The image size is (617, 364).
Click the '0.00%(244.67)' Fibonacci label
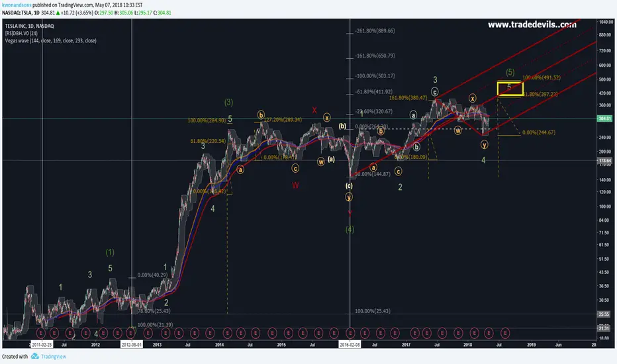pyautogui.click(x=539, y=132)
